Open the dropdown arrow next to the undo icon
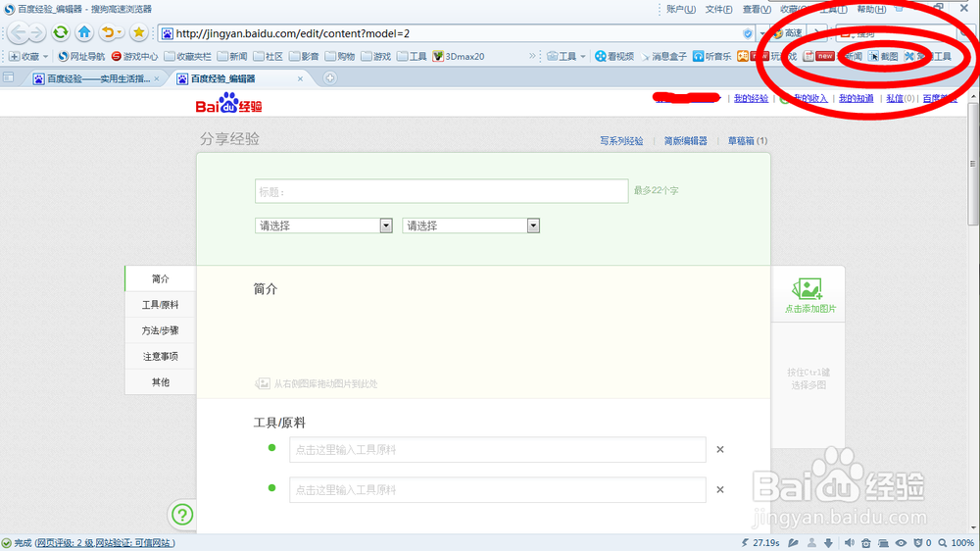Image resolution: width=980 pixels, height=551 pixels. tap(120, 32)
